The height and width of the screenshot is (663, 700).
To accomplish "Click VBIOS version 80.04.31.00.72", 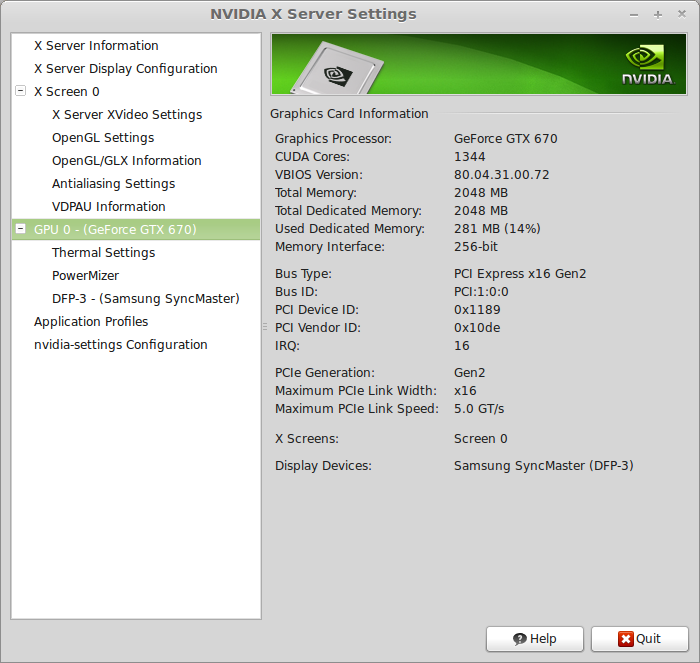I will click(501, 175).
